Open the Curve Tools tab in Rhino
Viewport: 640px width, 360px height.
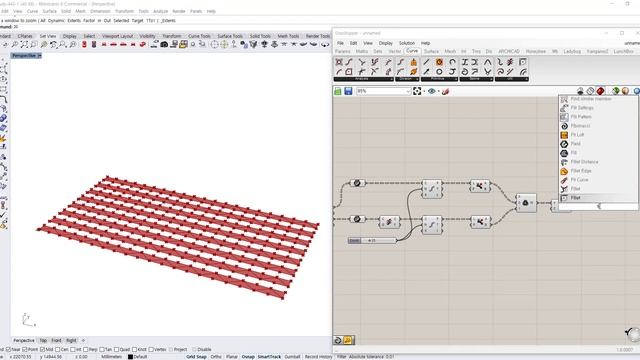pos(199,36)
